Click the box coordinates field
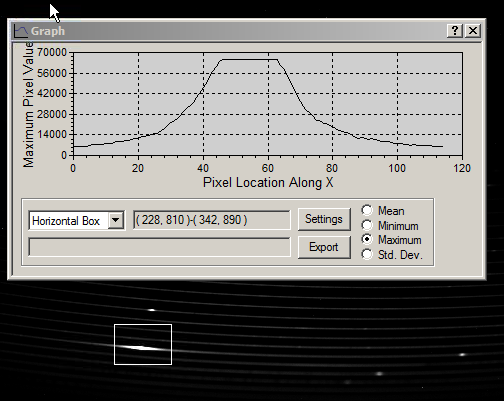The image size is (504, 401). [x=211, y=220]
